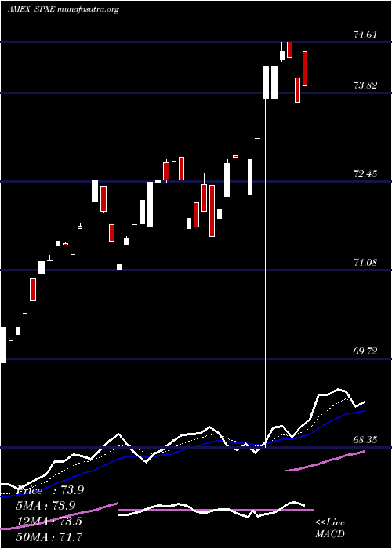Click the 69.72 price level label
392x549 pixels.
click(365, 351)
